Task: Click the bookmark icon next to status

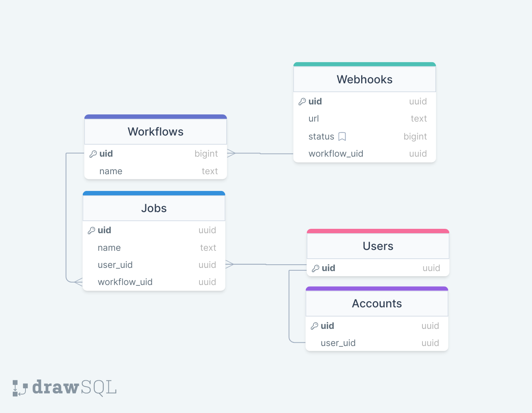Action: click(x=342, y=137)
